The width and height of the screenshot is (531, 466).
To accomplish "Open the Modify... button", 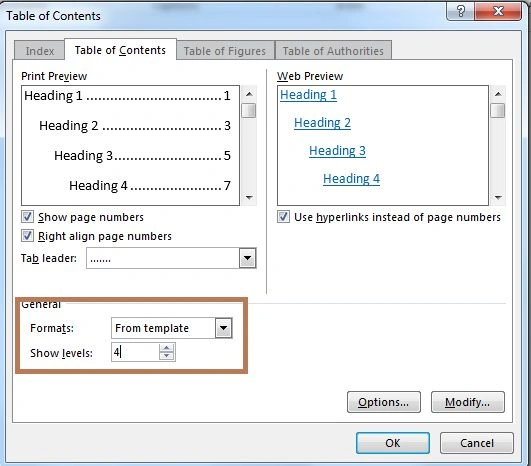I will click(468, 402).
